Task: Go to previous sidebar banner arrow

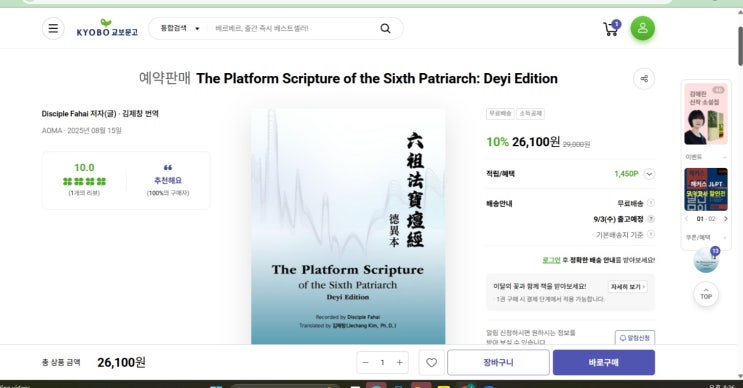Action: pyautogui.click(x=687, y=219)
